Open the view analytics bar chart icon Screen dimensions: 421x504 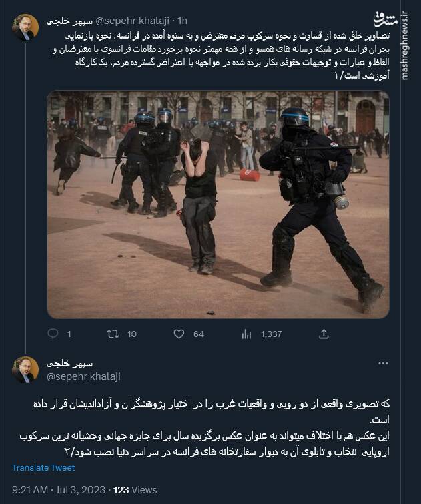click(246, 334)
